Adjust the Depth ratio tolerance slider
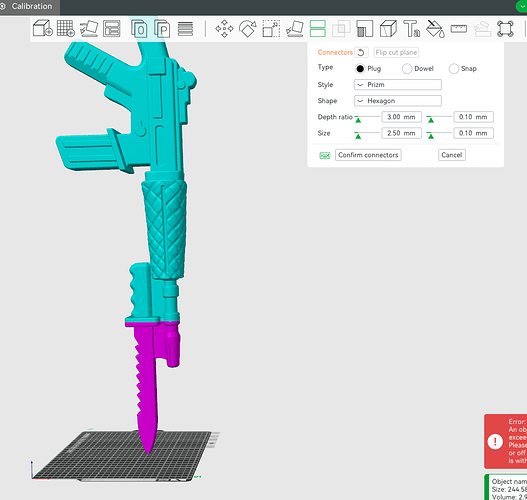The height and width of the screenshot is (500, 527). pos(439,118)
